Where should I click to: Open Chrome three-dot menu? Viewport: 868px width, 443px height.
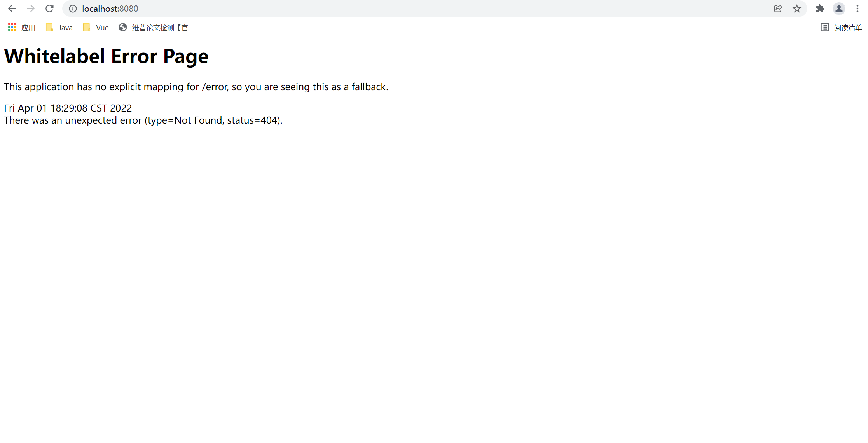coord(858,9)
